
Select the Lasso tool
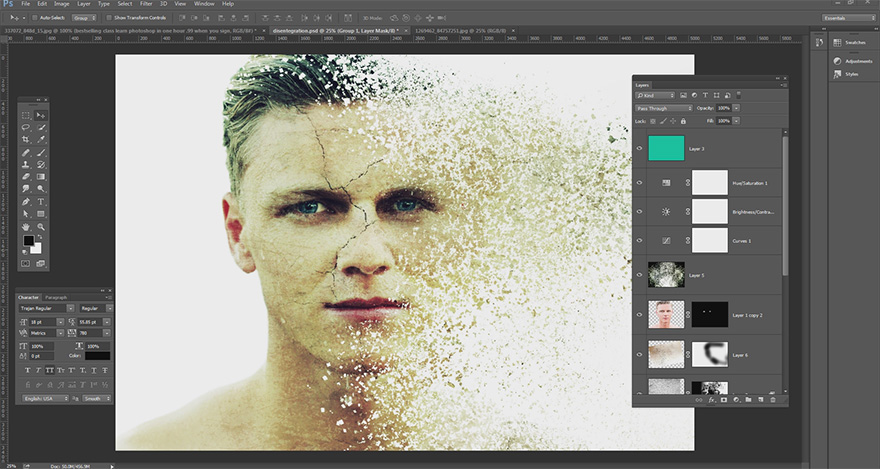[x=26, y=127]
